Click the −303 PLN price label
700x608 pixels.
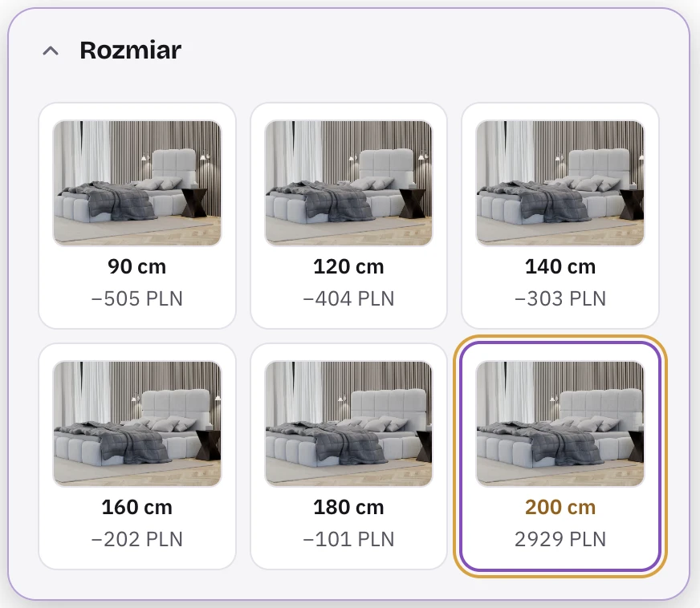tap(560, 299)
